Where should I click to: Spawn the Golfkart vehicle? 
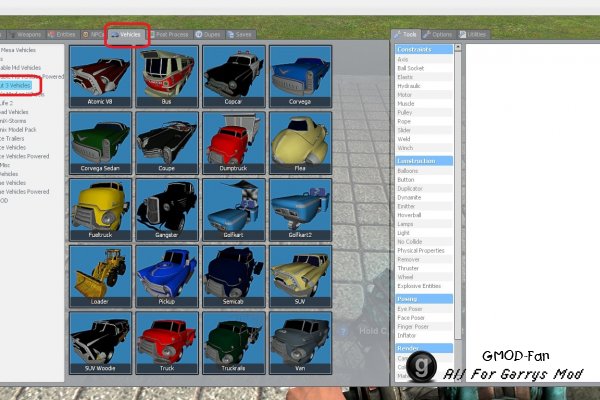point(233,210)
